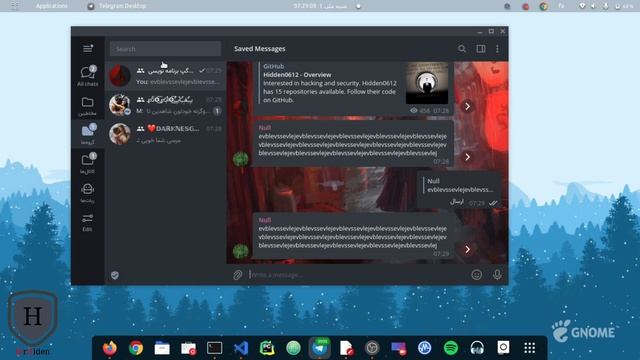640x360 pixels.
Task: Select the All chats folder
Action: (x=88, y=76)
